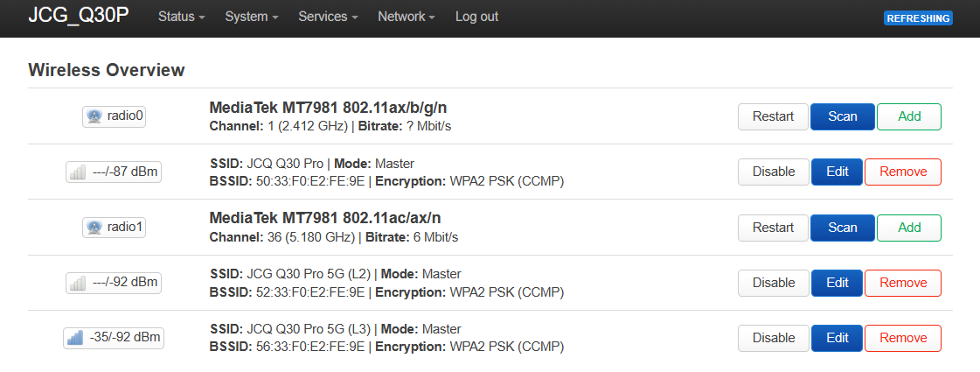
Task: Click the -87 dBm signal strength icon
Action: [79, 172]
